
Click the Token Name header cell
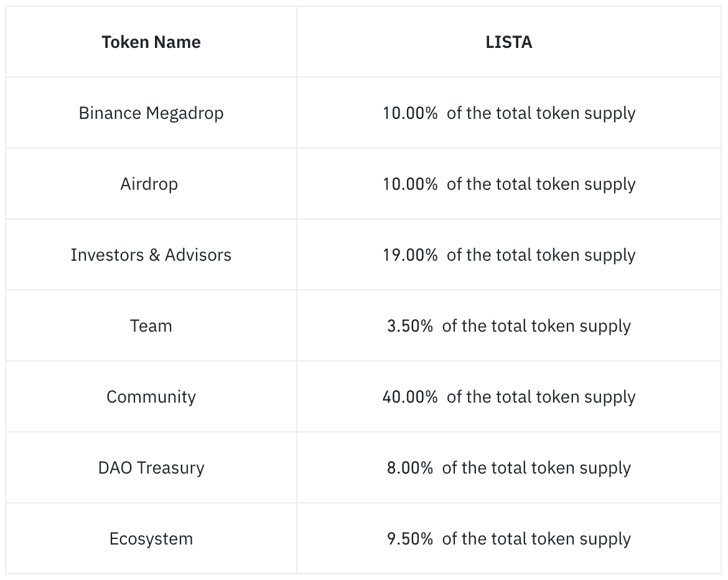151,42
